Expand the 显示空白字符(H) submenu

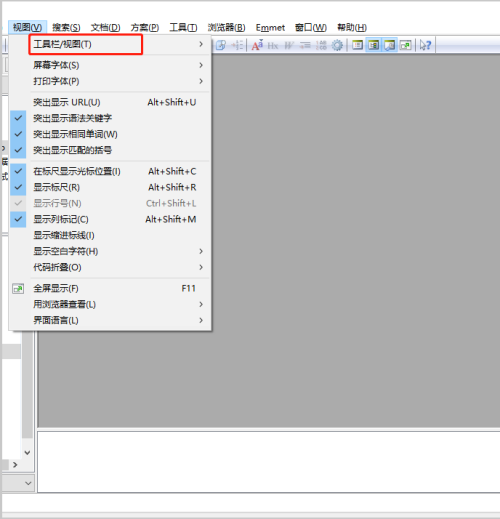pos(110,251)
